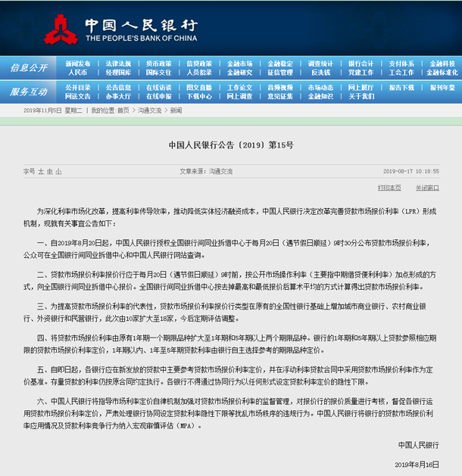Open the 网送文告 link

click(78, 97)
